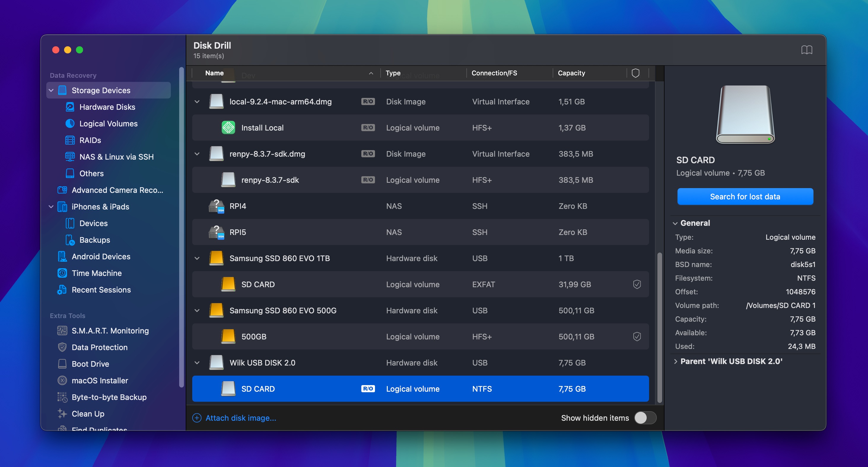Click the RPI4 NAS SSH icon

(216, 206)
